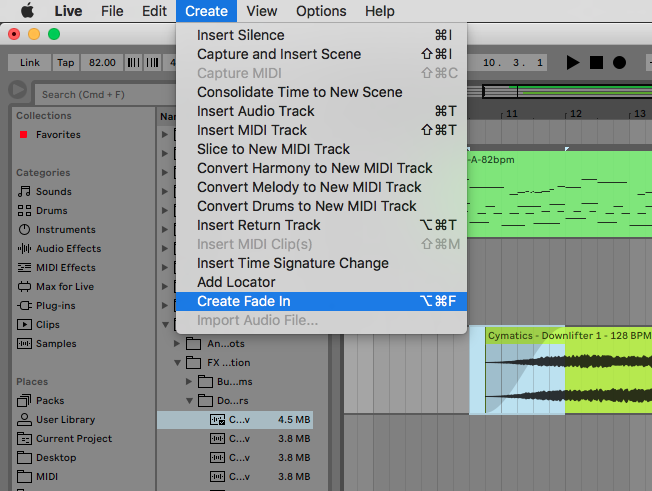Open MIDI folder in Places

point(47,477)
